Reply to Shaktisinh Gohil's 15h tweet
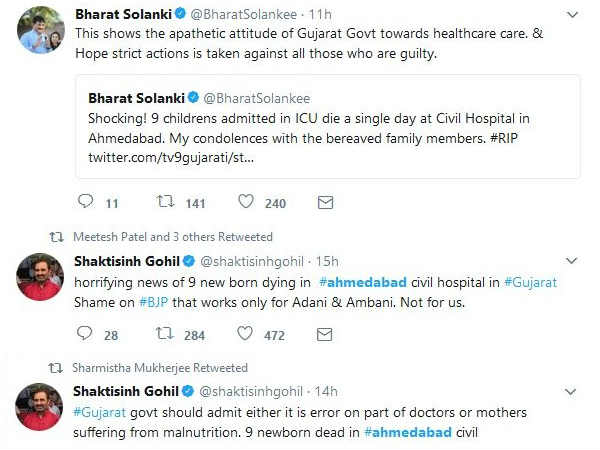The height and width of the screenshot is (450, 600). tap(85, 335)
